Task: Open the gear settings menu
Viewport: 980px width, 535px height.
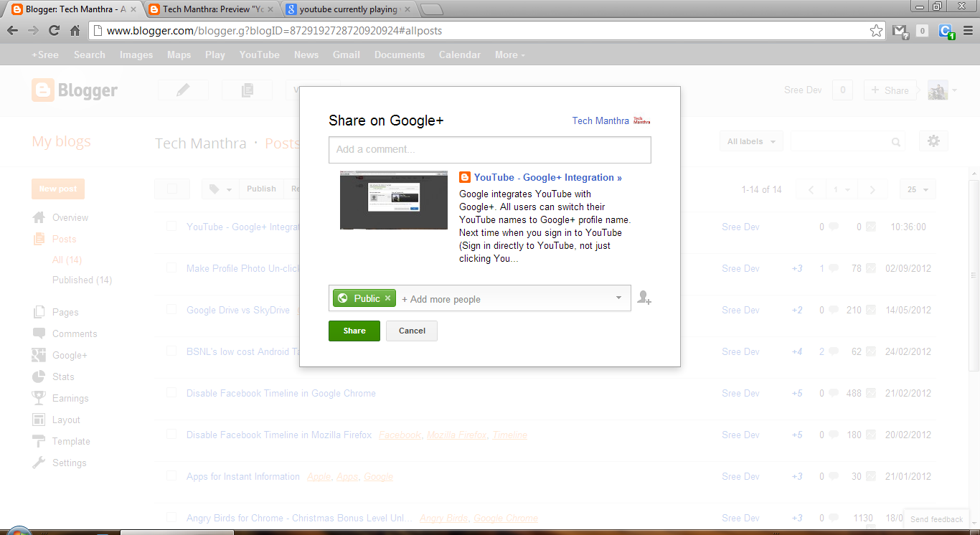Action: [x=933, y=141]
